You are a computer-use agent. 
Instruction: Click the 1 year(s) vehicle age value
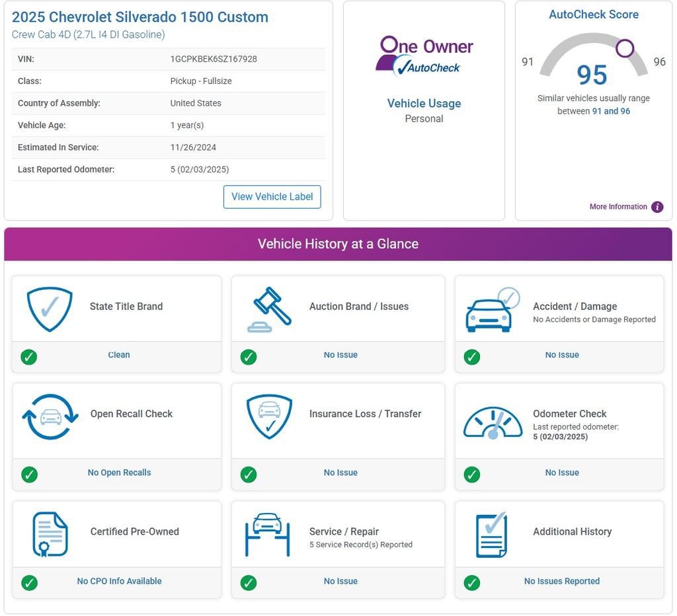point(187,125)
